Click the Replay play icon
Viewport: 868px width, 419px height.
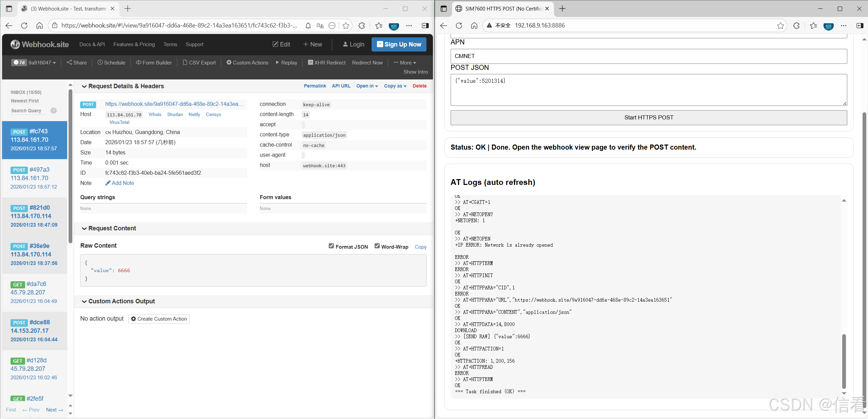(x=278, y=62)
